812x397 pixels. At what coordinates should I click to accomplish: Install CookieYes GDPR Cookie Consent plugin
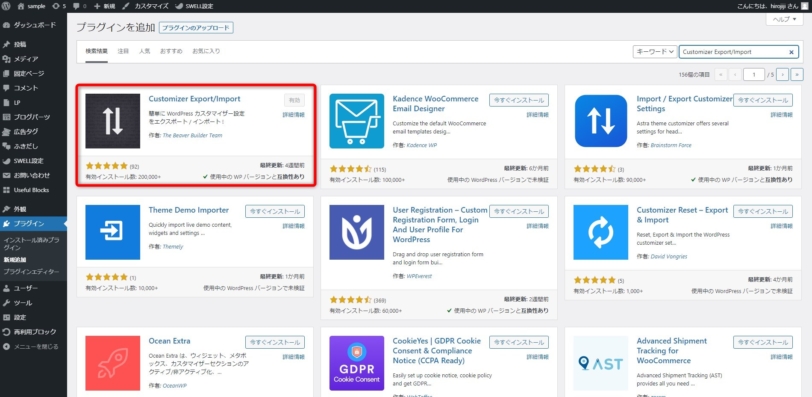point(519,342)
